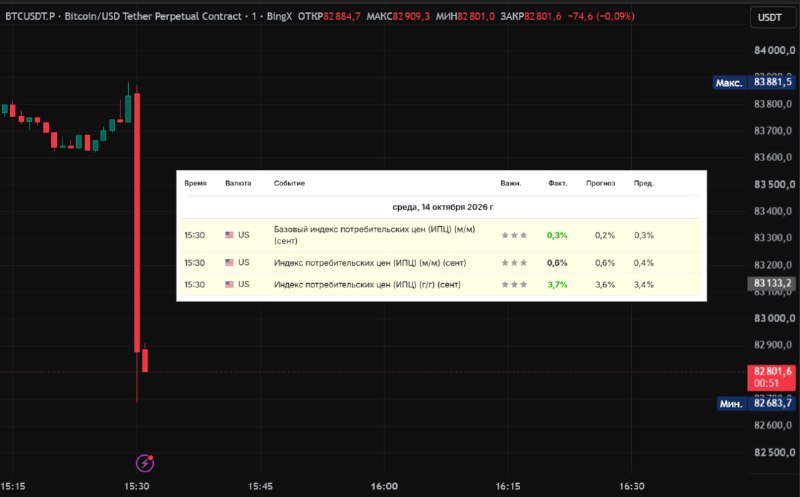The height and width of the screenshot is (497, 800).
Task: Click the Важн. column header
Action: 511,183
